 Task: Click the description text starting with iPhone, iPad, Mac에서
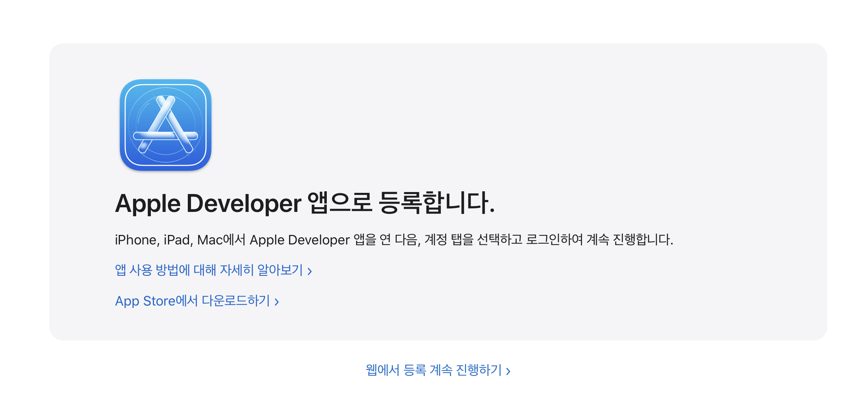pyautogui.click(x=394, y=240)
